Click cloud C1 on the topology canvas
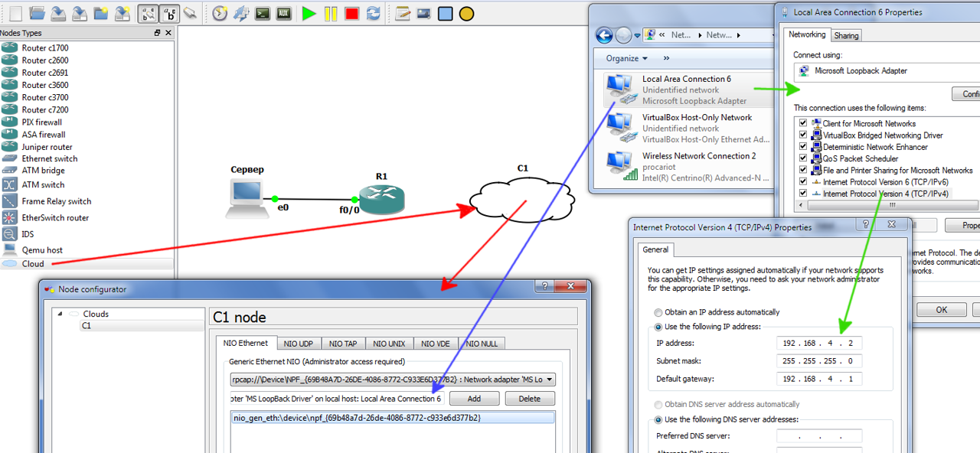Screen dimensions: 980x453 [521, 200]
